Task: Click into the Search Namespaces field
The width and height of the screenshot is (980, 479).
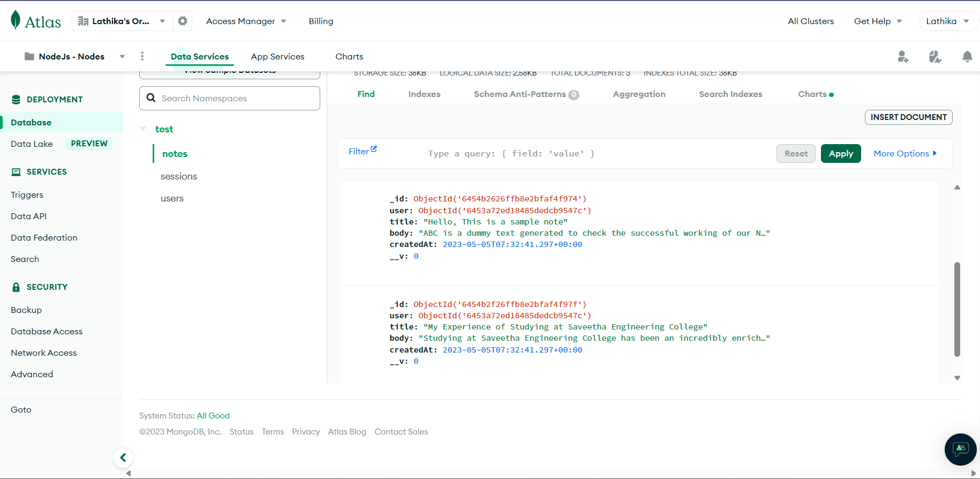Action: pos(230,99)
